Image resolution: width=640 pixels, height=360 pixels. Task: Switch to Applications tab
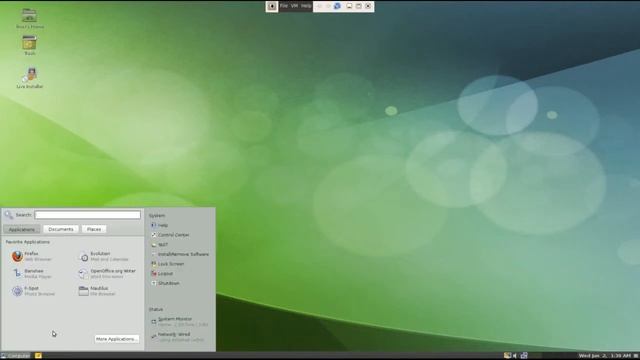coord(22,229)
